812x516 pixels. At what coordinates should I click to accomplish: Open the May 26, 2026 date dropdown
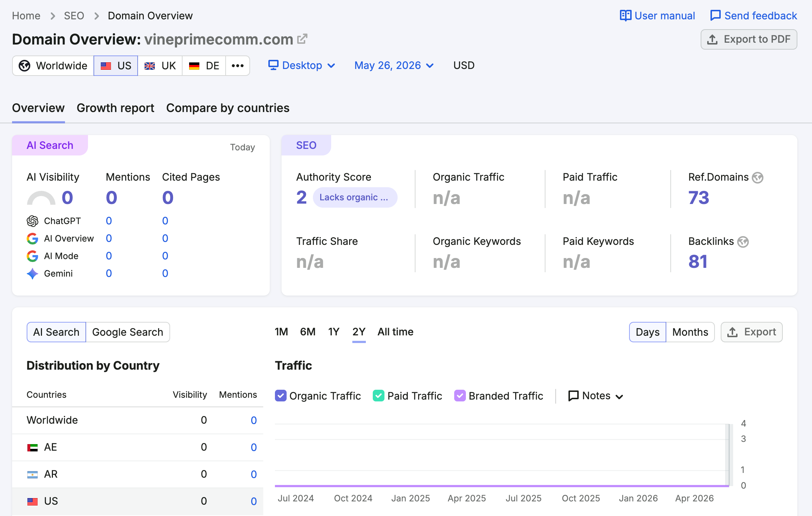(394, 65)
